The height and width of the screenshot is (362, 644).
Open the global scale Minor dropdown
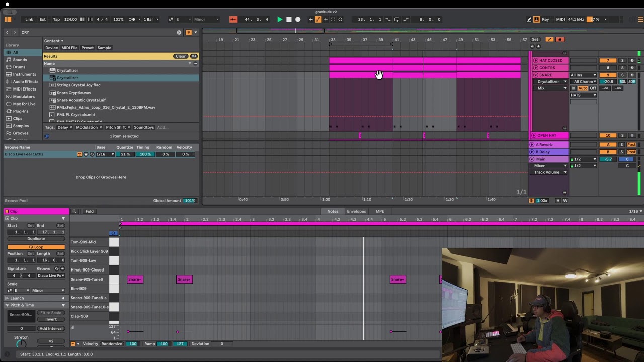206,19
